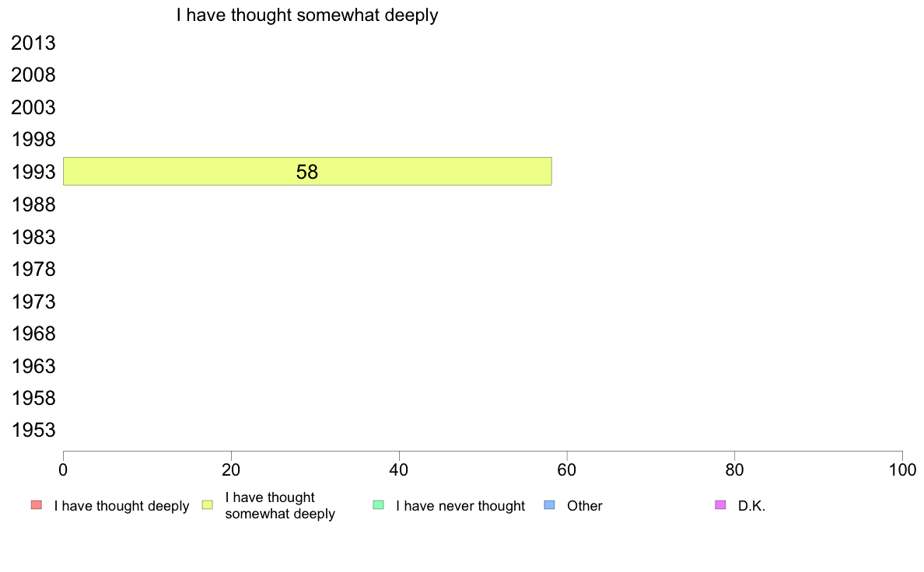Click the 2003 year label
Image resolution: width=924 pixels, height=572 pixels.
tap(33, 108)
